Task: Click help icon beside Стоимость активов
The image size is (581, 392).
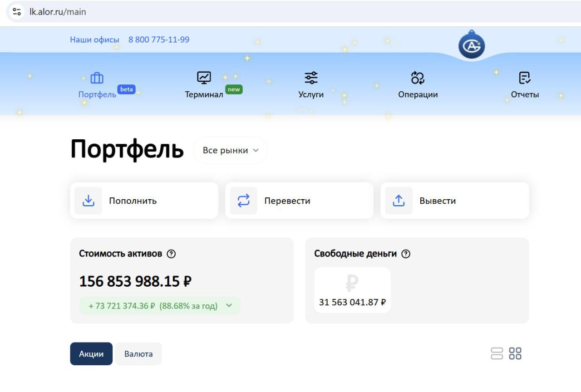Action: (x=171, y=254)
